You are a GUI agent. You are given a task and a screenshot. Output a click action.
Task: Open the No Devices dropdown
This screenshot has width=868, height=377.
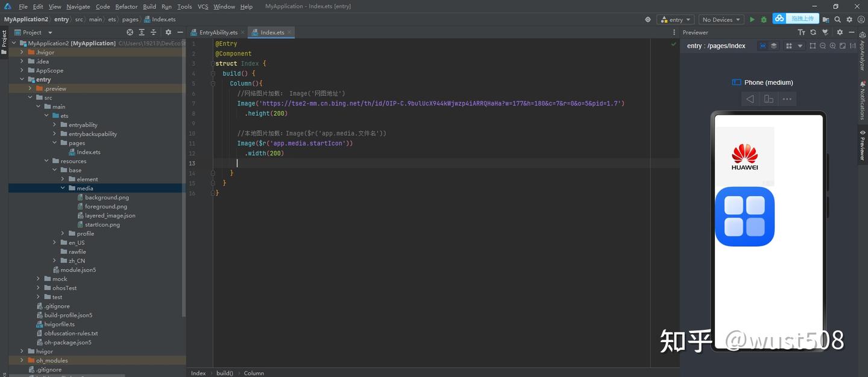coord(721,19)
